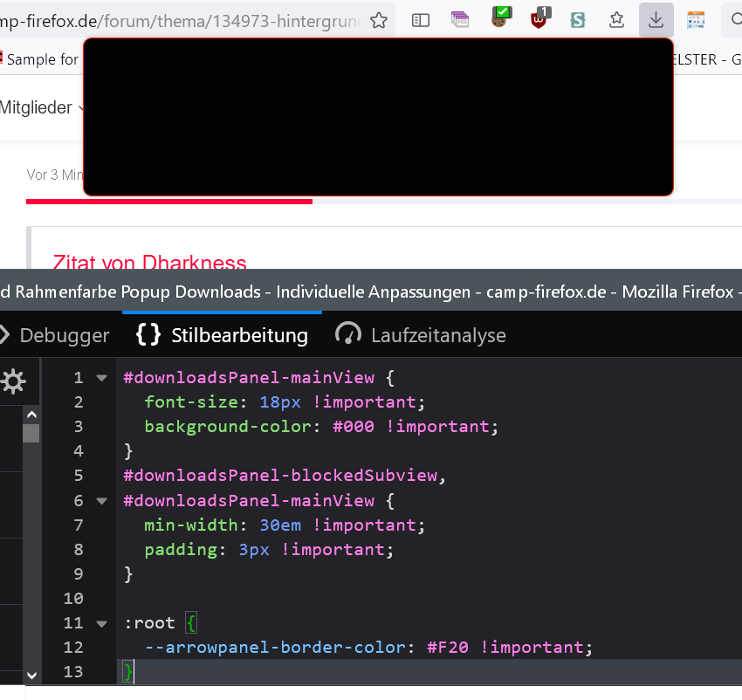Image resolution: width=742 pixels, height=700 pixels.
Task: Expand the Mitglieder menu
Action: [44, 107]
